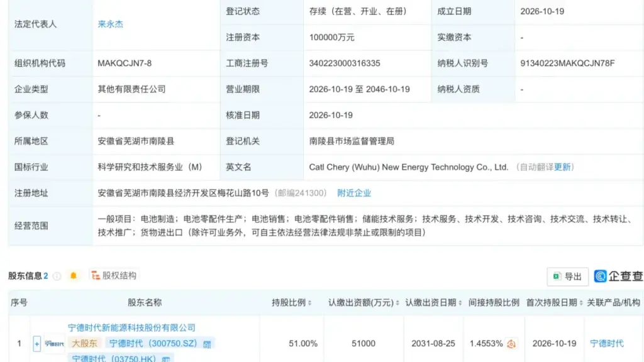Click registration authority 南陵县市场监督管理局

click(x=352, y=141)
